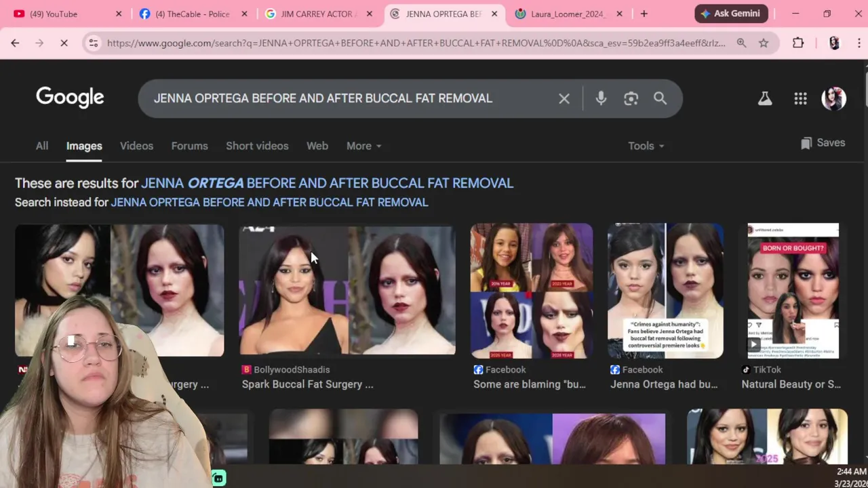
Task: Switch to the Laura_Loomer_2024 tab
Action: (x=568, y=14)
